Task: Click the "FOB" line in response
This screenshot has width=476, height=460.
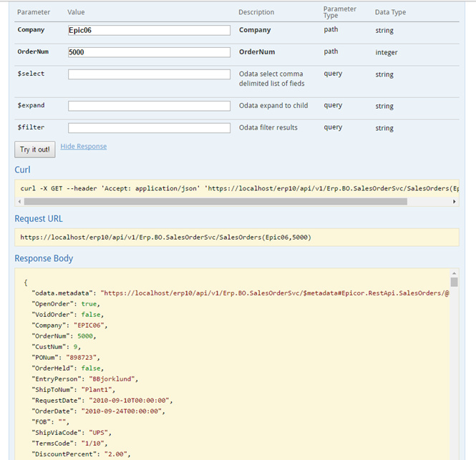Action: (50, 422)
